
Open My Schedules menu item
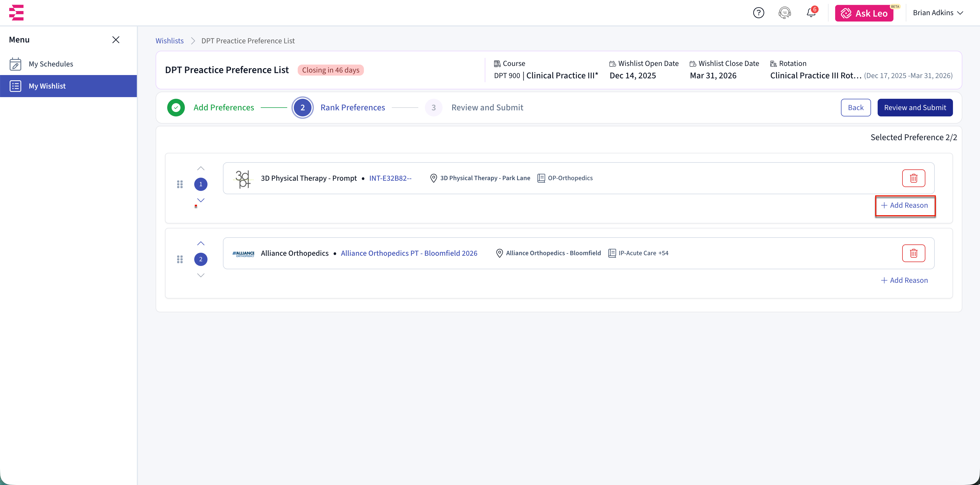[50, 64]
